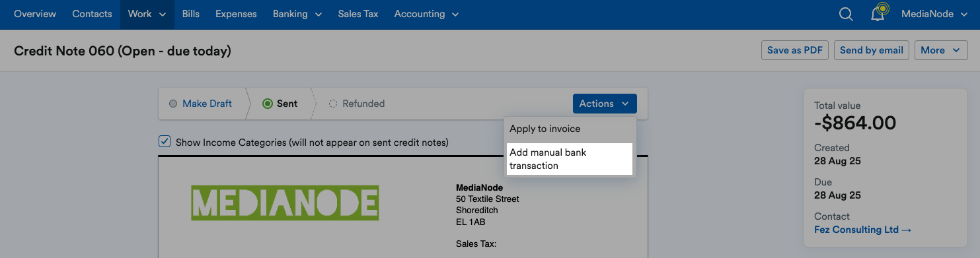Screen dimensions: 980x258
Task: Click the Credit Note 060 heading
Action: pos(122,51)
